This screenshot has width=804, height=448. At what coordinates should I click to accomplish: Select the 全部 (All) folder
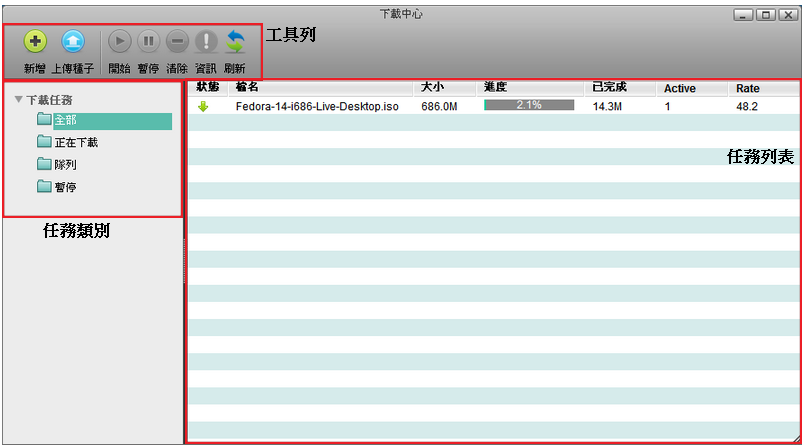point(65,121)
